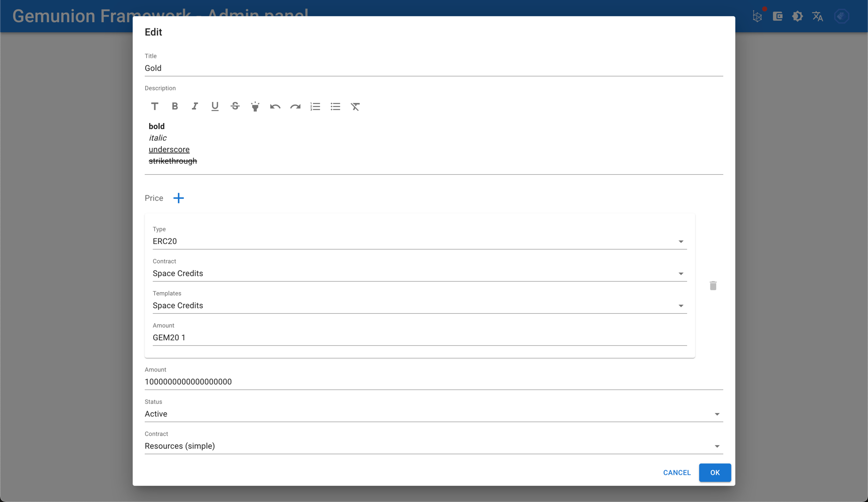Toggle underline formatting in Description toolbar
868x502 pixels.
215,106
